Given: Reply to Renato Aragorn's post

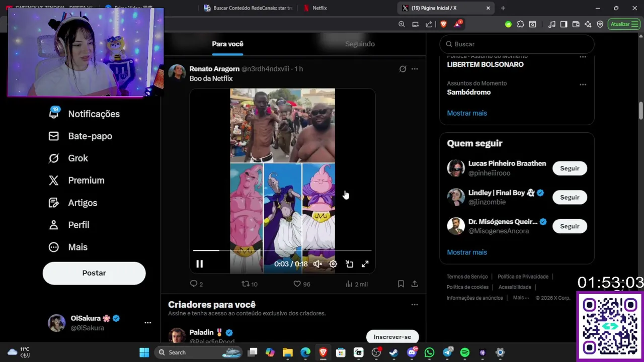Looking at the screenshot, I should click(196, 284).
